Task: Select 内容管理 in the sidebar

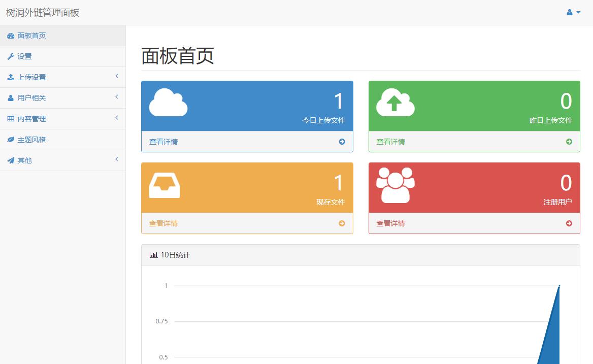Action: (x=63, y=119)
